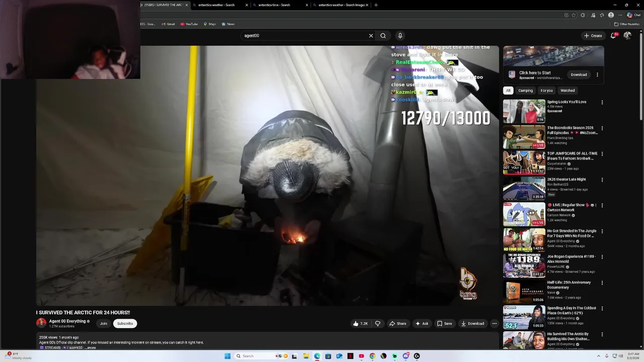Viewport: 644px width, 362px height.
Task: Open The Boondocks Season 2026 thumbnail
Action: [524, 137]
